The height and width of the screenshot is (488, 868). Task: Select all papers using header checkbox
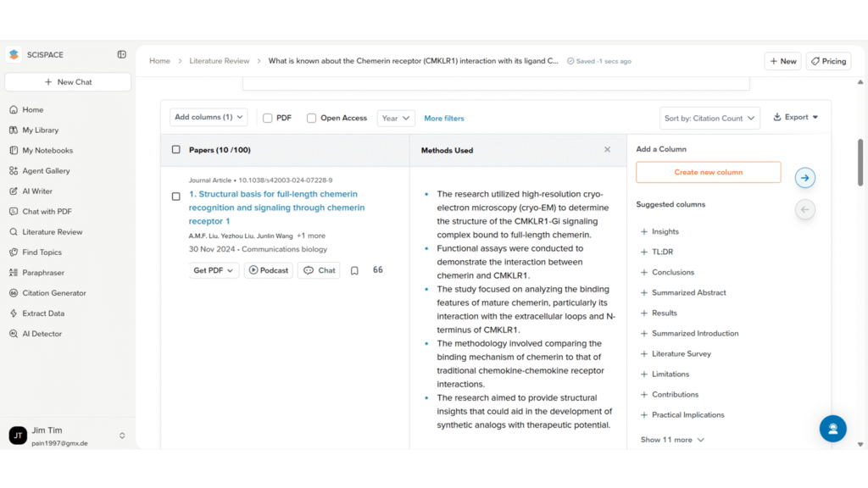click(176, 150)
